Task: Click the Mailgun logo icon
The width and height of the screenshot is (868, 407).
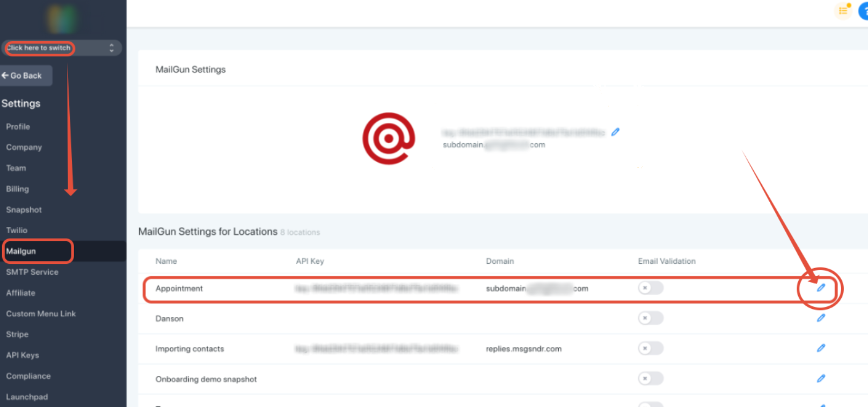Action: pyautogui.click(x=389, y=138)
